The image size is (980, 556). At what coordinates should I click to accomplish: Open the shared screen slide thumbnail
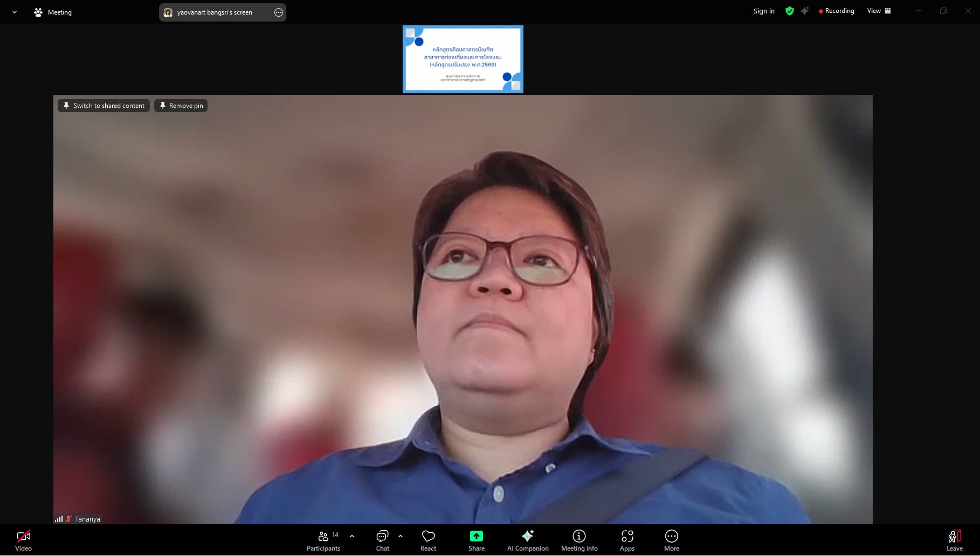point(463,59)
